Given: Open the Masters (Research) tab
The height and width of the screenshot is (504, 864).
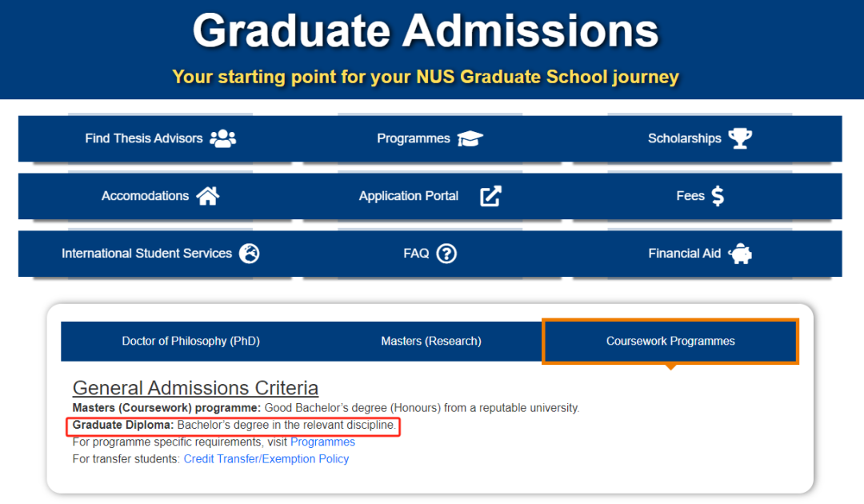Looking at the screenshot, I should tap(431, 341).
